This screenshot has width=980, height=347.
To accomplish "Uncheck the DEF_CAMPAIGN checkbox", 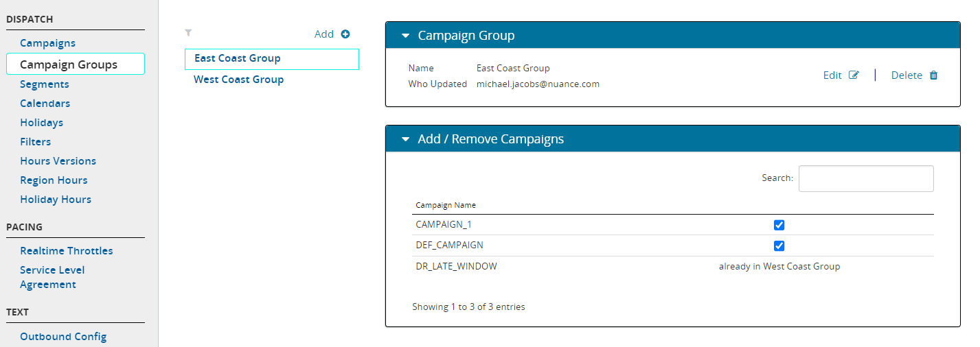I will (x=779, y=246).
